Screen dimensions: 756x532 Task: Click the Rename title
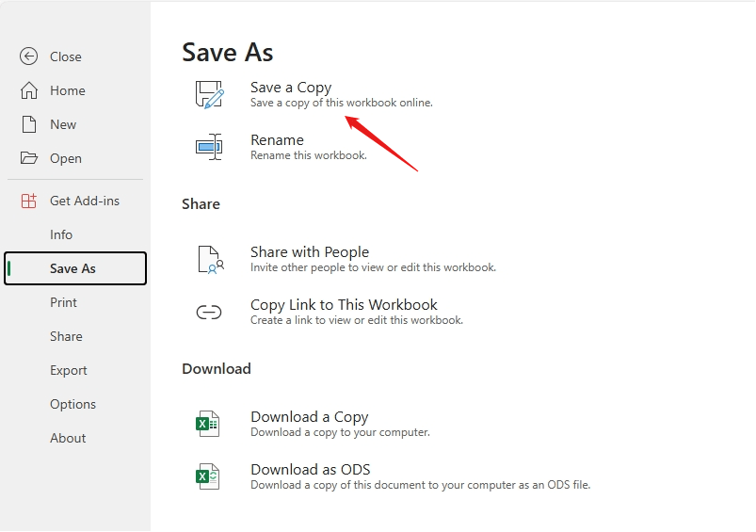pos(277,140)
